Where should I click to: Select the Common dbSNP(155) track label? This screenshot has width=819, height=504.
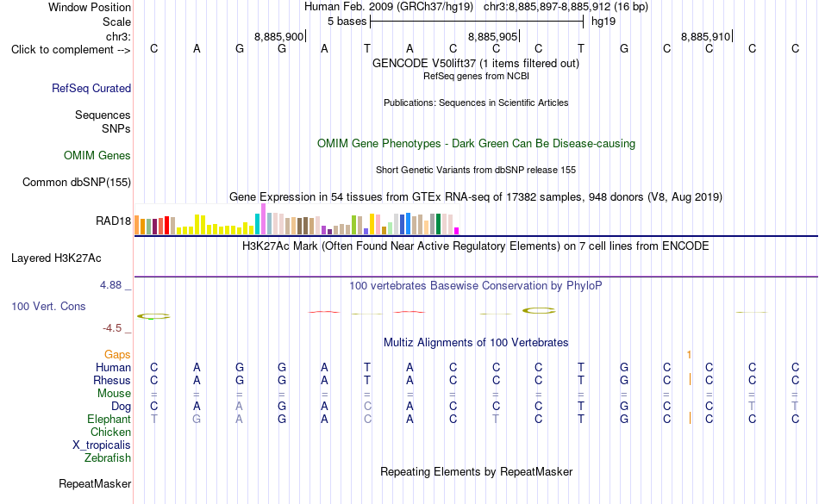[77, 182]
